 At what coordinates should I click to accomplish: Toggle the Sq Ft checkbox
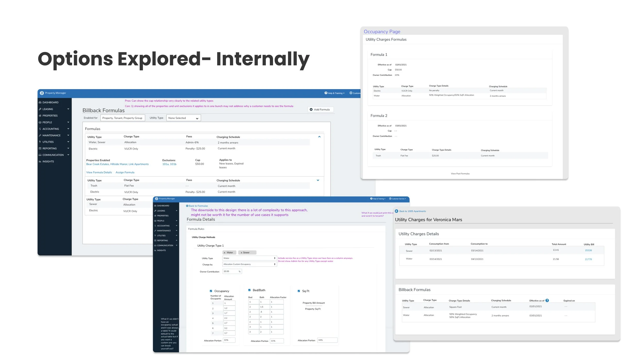coord(299,291)
